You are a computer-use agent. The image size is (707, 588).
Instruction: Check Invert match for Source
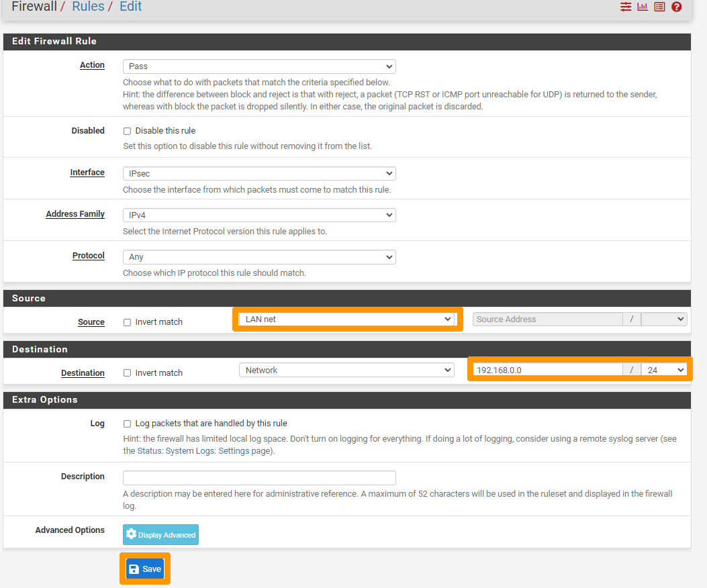[127, 322]
